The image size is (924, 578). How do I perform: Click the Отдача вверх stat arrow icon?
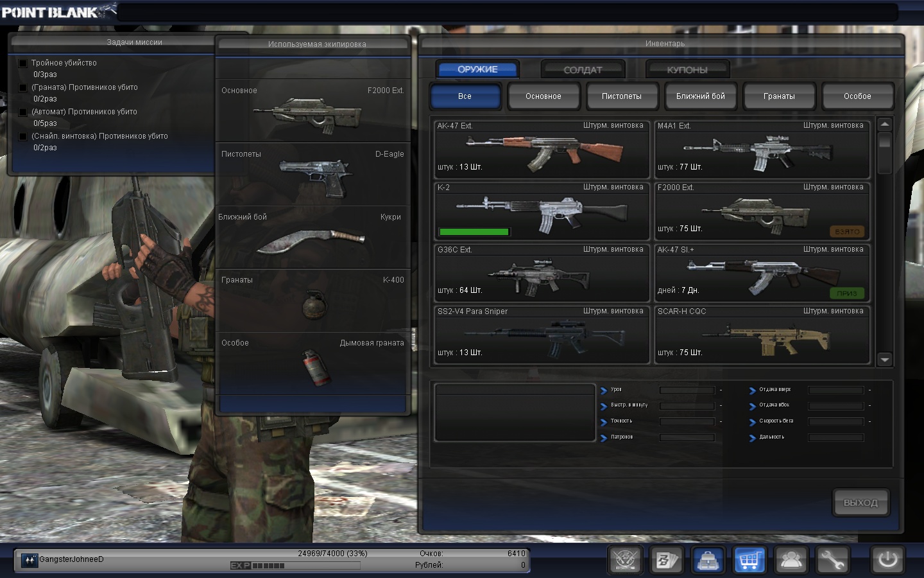tap(753, 390)
